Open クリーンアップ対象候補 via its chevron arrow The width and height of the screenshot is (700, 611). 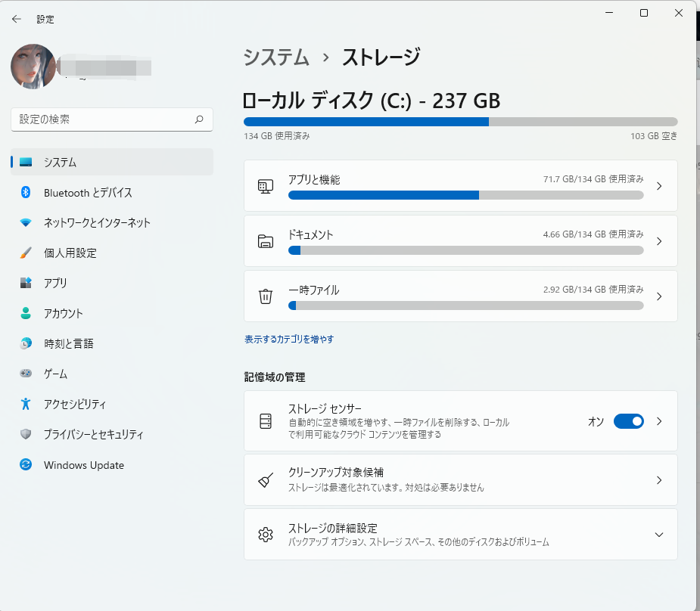[658, 480]
